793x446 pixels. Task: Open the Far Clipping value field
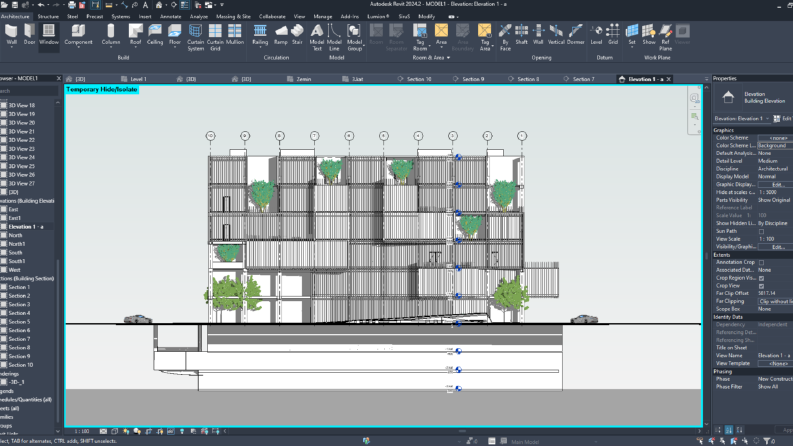pos(775,301)
